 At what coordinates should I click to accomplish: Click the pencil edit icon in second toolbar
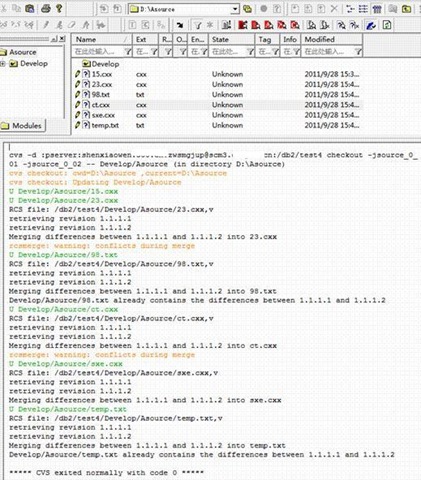(x=46, y=25)
